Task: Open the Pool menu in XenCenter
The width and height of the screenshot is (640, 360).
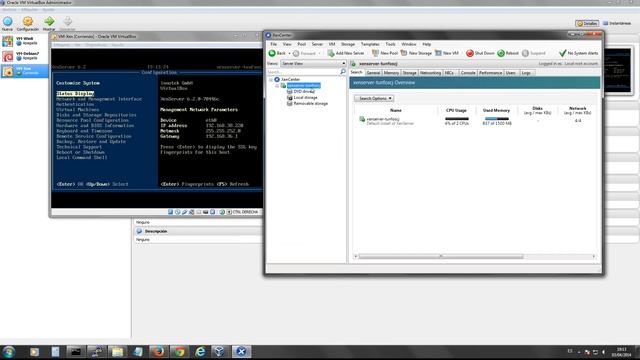Action: coord(302,44)
